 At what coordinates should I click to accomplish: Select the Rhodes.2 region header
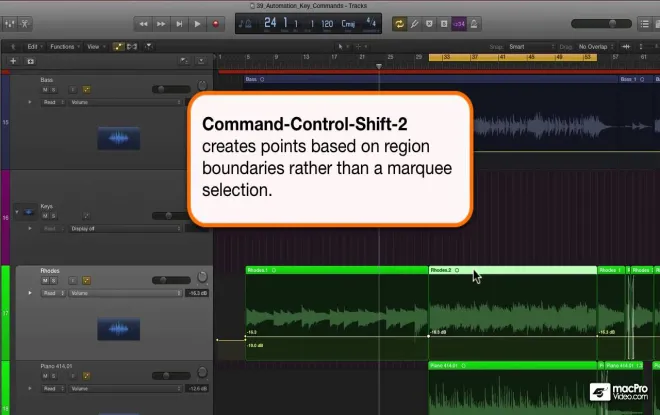513,270
